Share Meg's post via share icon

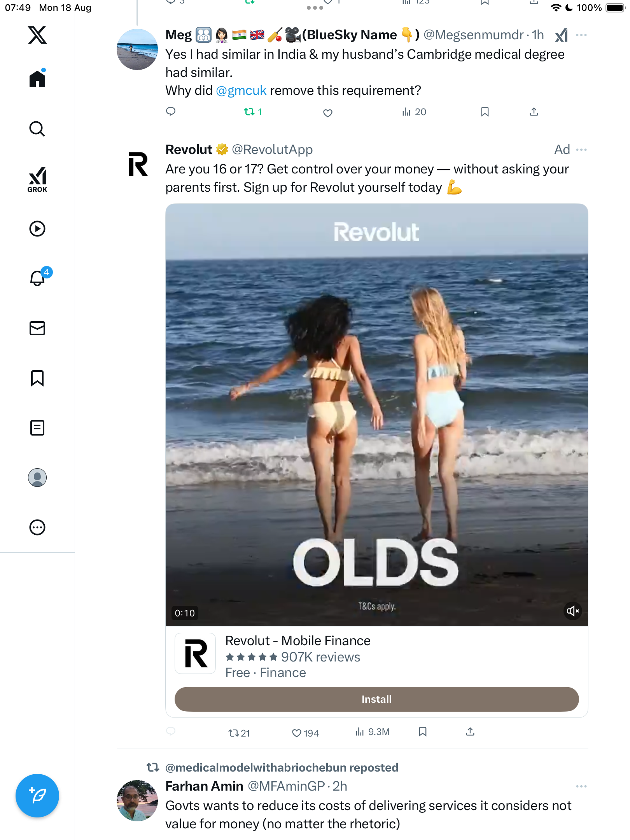tap(534, 112)
